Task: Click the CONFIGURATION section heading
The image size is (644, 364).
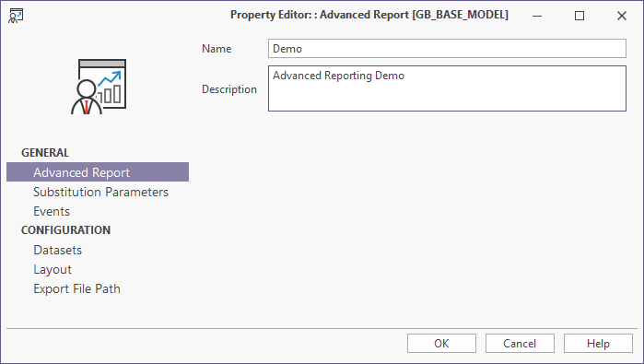Action: coord(65,230)
